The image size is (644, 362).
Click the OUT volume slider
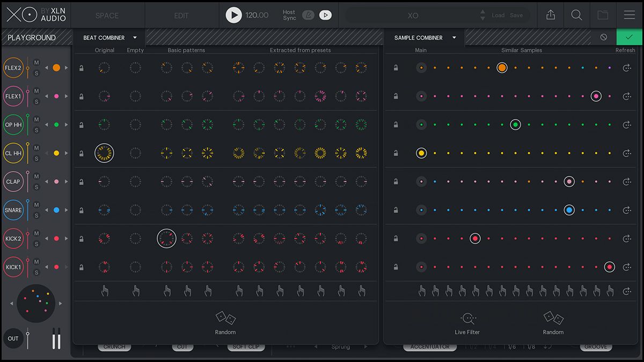[x=28, y=338]
